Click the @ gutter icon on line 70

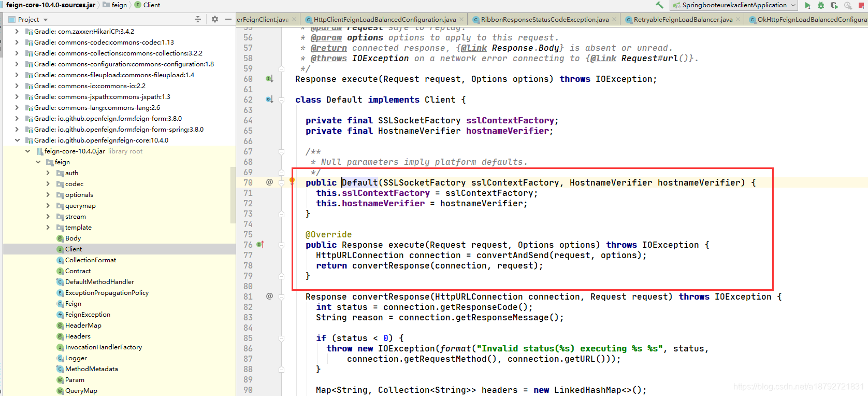(269, 182)
